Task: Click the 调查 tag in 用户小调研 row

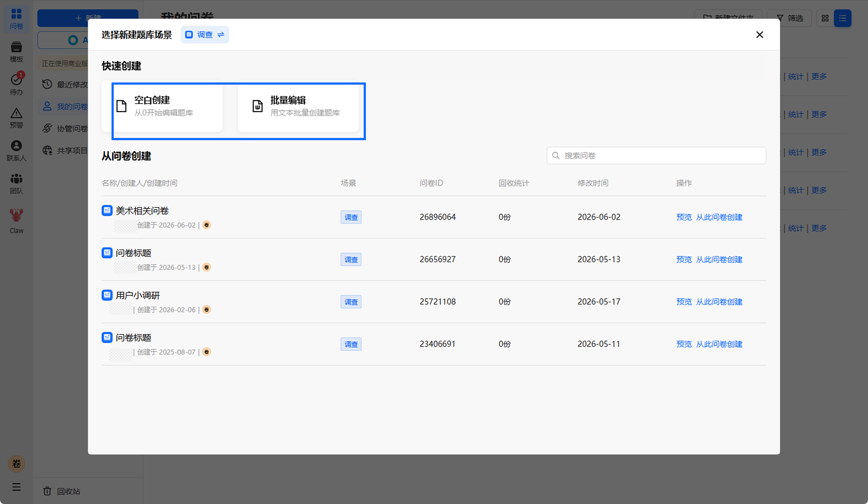Action: (x=351, y=302)
